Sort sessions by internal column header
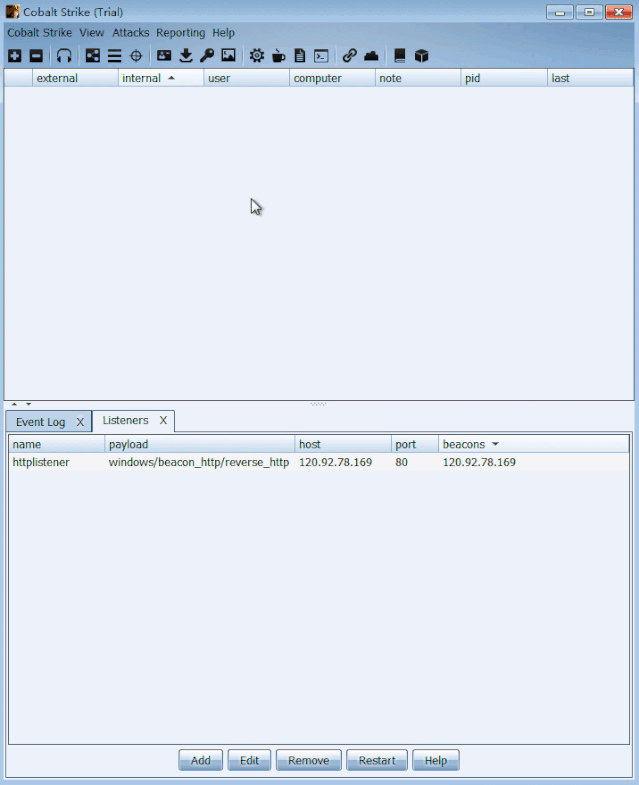This screenshot has height=785, width=639. tap(161, 78)
